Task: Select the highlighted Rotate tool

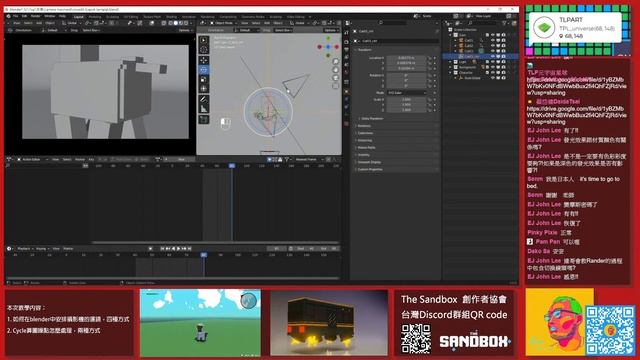Action: pos(204,70)
